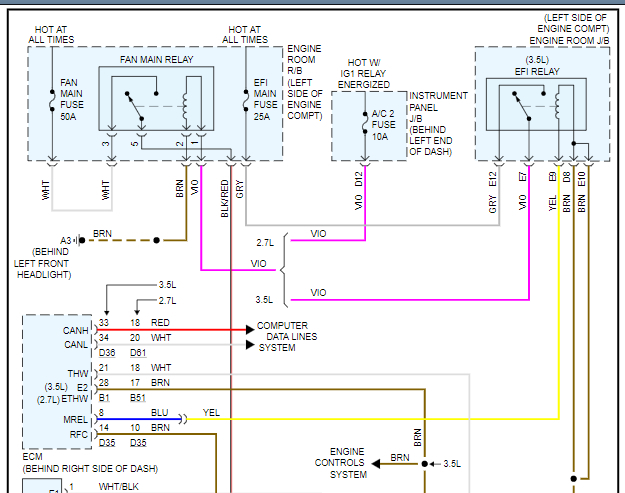Viewport: 625px width, 493px height.
Task: Click the EFI MAIN 25A fuse symbol
Action: [245, 100]
